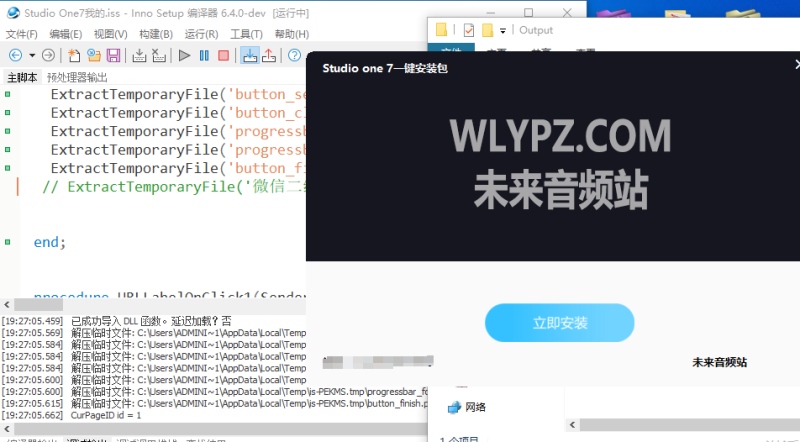The width and height of the screenshot is (800, 442).
Task: Open the 构建(B) menu
Action: [156, 34]
